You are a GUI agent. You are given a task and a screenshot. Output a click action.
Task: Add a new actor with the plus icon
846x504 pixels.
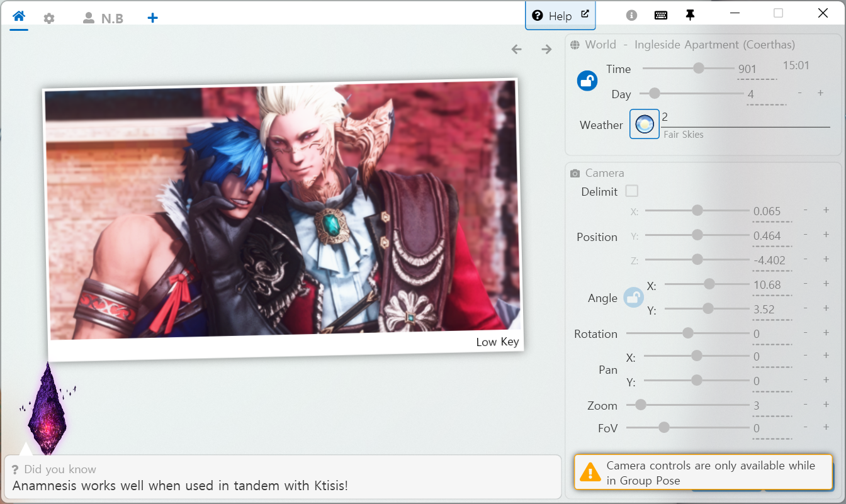pos(152,18)
